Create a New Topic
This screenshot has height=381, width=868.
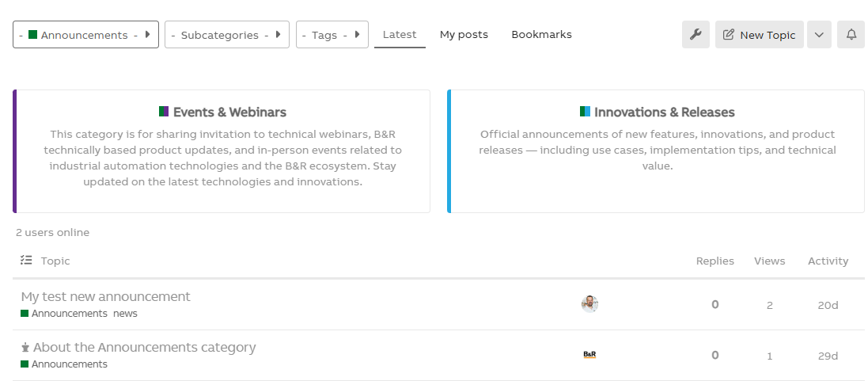(x=760, y=35)
